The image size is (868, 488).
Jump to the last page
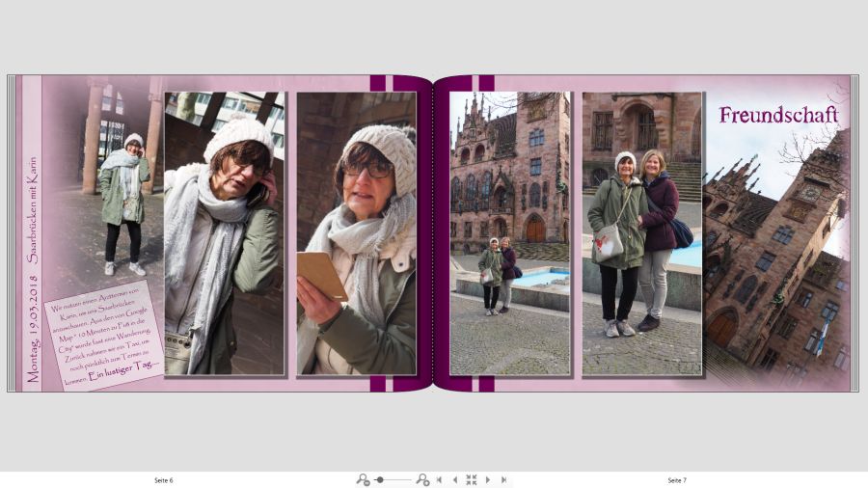click(503, 479)
